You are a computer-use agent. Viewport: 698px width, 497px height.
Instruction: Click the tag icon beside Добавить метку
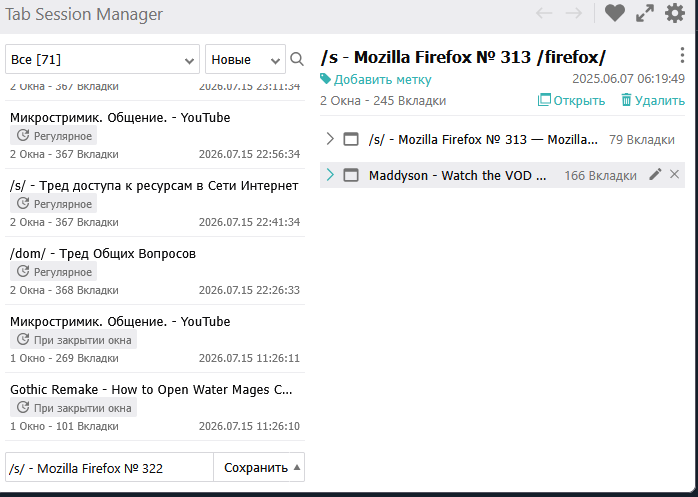point(325,79)
